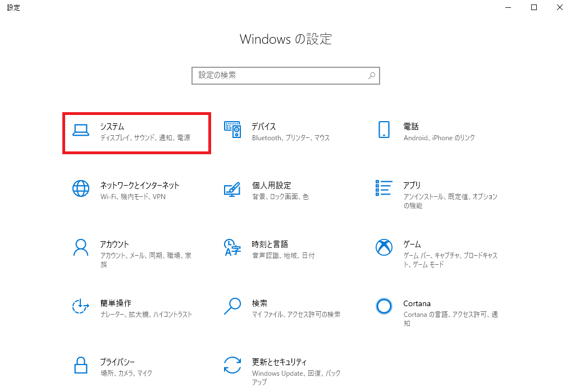Screen dimensions: 566x392
Task: Open the アカウント person icon
Action: pyautogui.click(x=81, y=247)
